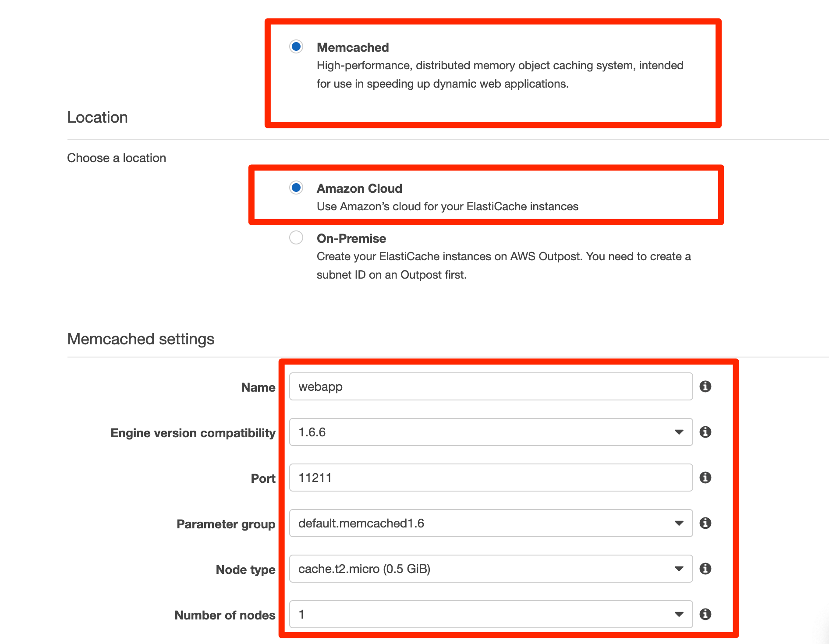
Task: Click the Memcached option label
Action: tap(353, 47)
